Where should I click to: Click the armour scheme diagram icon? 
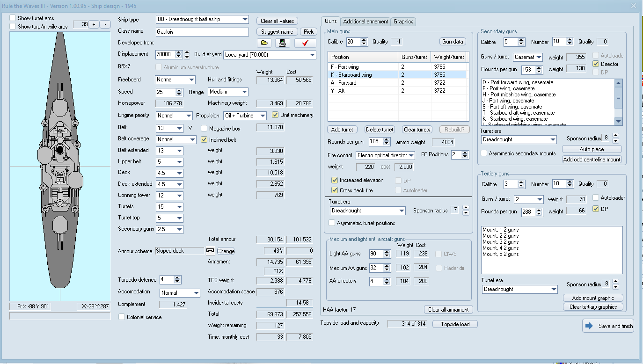pyautogui.click(x=210, y=251)
